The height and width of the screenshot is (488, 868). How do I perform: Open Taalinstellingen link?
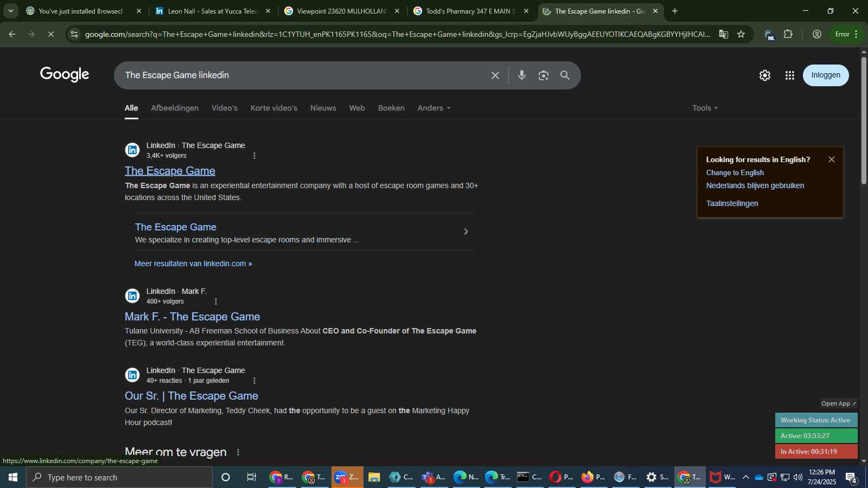(732, 203)
